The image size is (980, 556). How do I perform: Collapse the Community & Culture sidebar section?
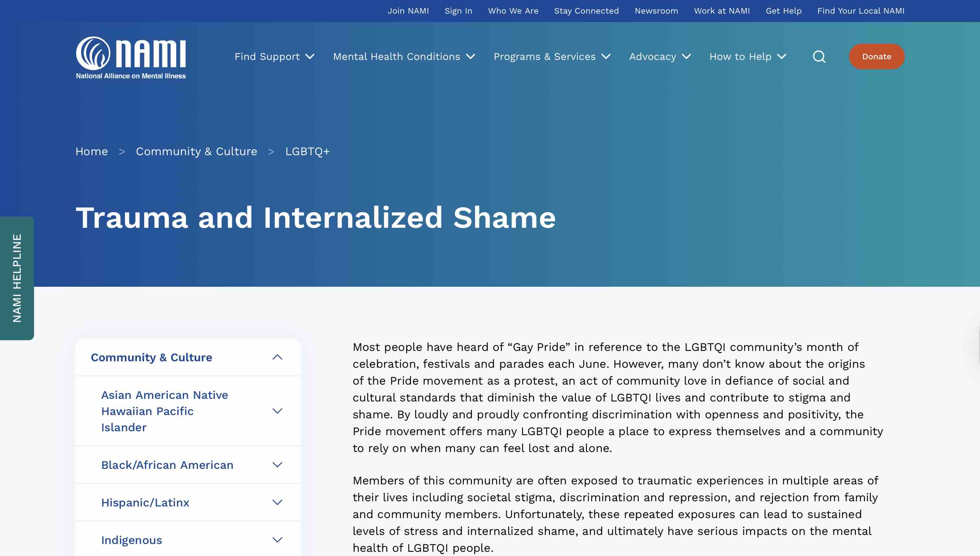pos(277,357)
